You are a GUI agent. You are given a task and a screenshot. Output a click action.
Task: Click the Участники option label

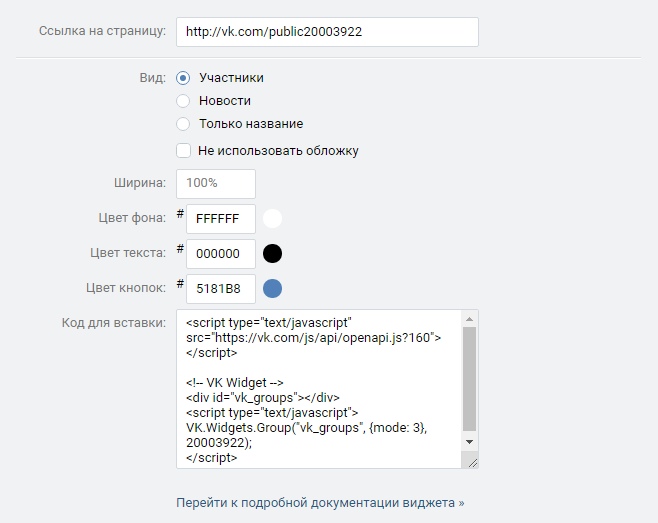point(231,78)
